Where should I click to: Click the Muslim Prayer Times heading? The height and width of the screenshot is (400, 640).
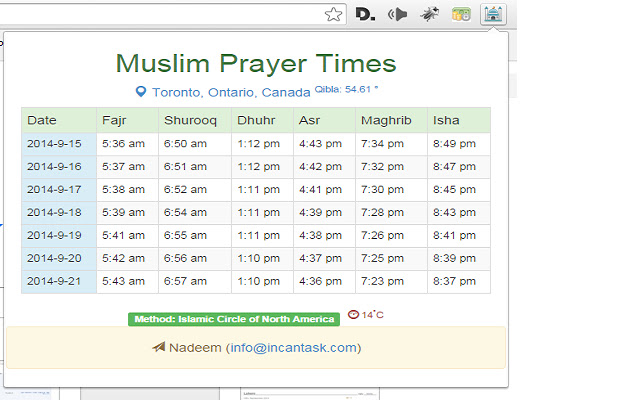256,63
